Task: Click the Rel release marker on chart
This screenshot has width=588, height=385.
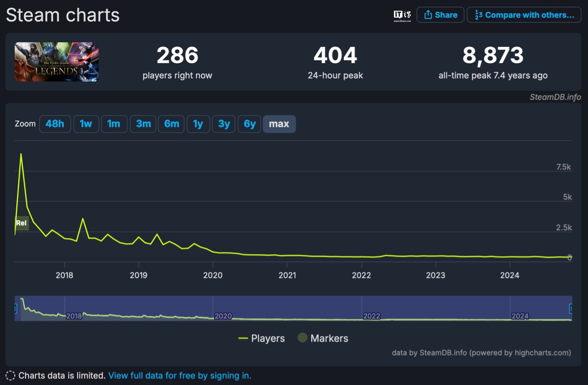Action: tap(21, 223)
